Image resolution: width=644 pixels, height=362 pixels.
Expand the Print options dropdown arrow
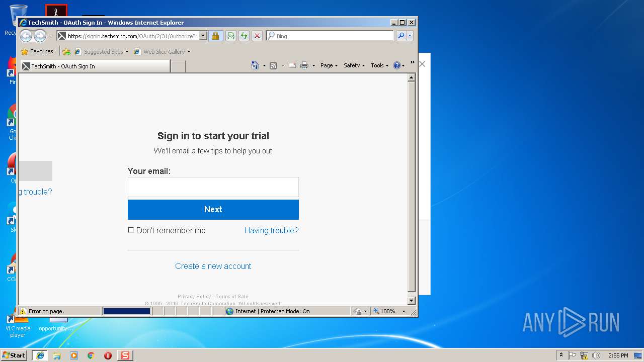(313, 65)
